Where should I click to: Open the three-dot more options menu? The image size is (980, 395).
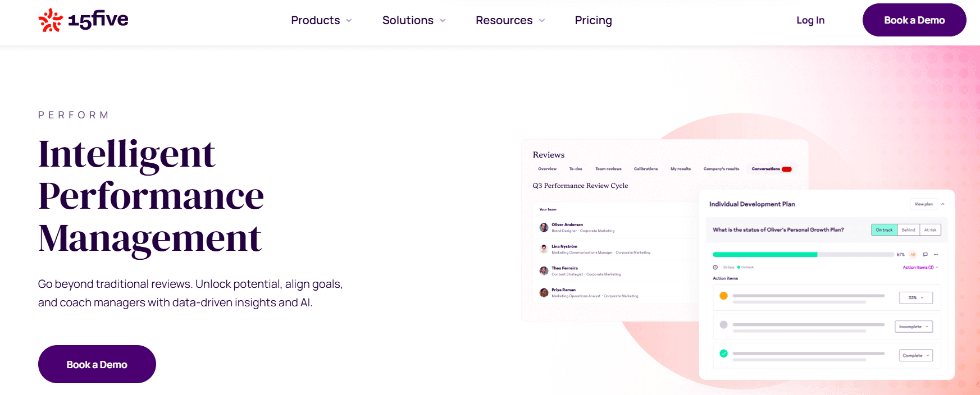coord(936,255)
